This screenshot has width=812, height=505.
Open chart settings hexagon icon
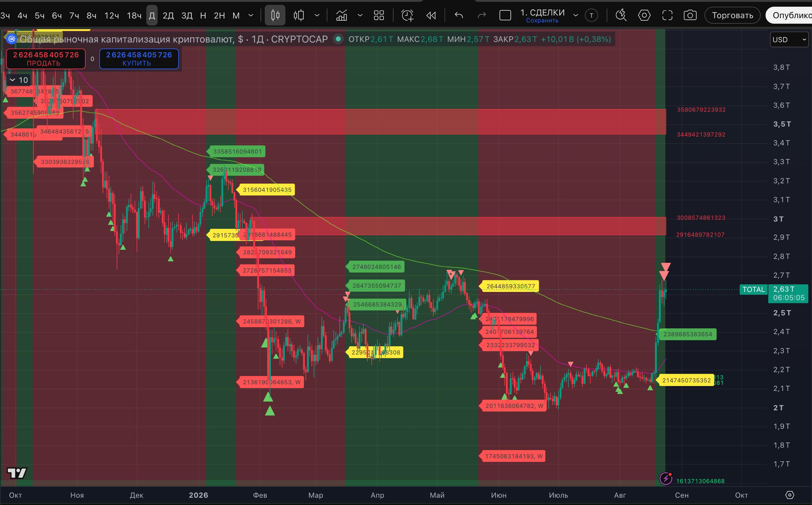[644, 15]
